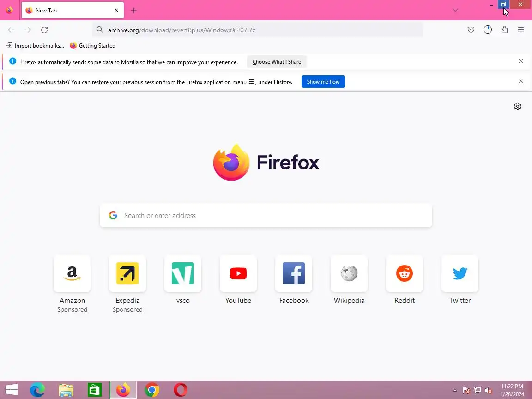
Task: Restore down the Firefox window
Action: pos(503,5)
